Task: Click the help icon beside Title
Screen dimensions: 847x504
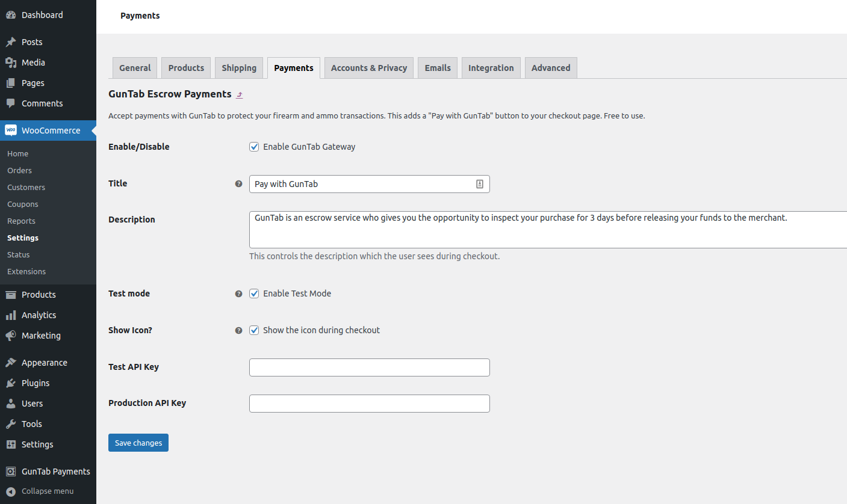Action: click(x=238, y=184)
